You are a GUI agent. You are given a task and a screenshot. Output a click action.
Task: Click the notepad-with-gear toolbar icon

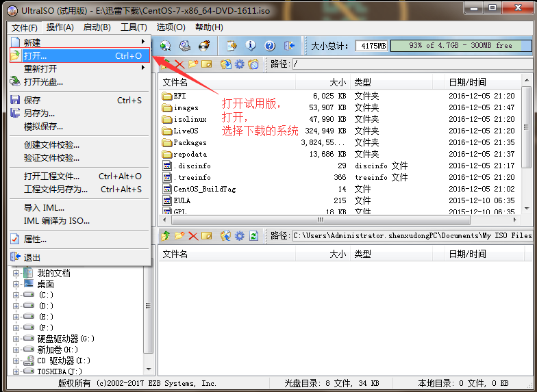[232, 45]
